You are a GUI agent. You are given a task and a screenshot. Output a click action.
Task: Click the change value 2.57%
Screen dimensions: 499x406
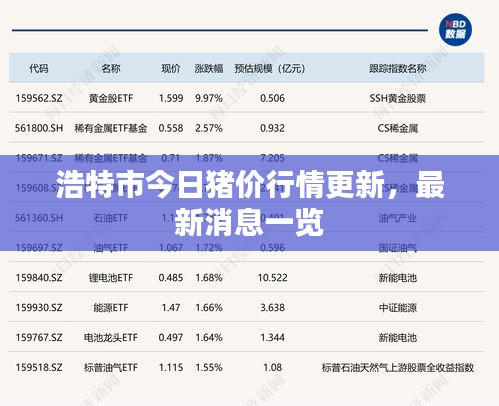pos(209,128)
